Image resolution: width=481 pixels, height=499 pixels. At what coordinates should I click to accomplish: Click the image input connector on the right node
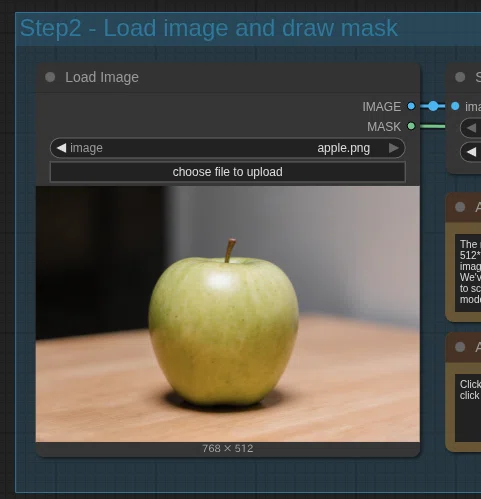(455, 106)
